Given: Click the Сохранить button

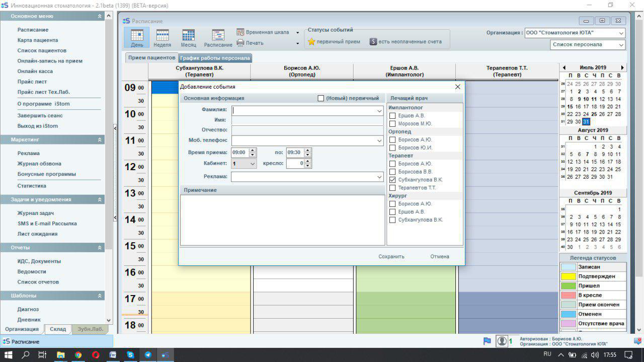Looking at the screenshot, I should coord(391,257).
